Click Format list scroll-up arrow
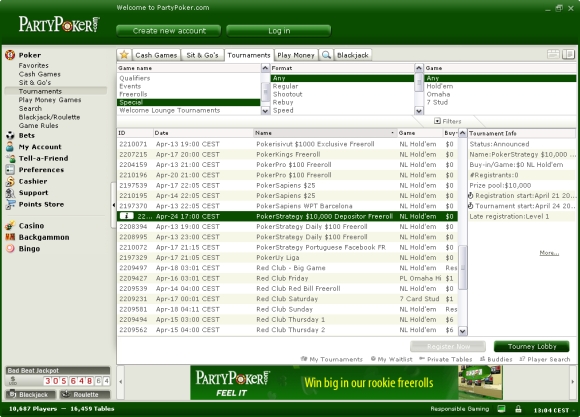Image resolution: width=580 pixels, height=417 pixels. (419, 68)
